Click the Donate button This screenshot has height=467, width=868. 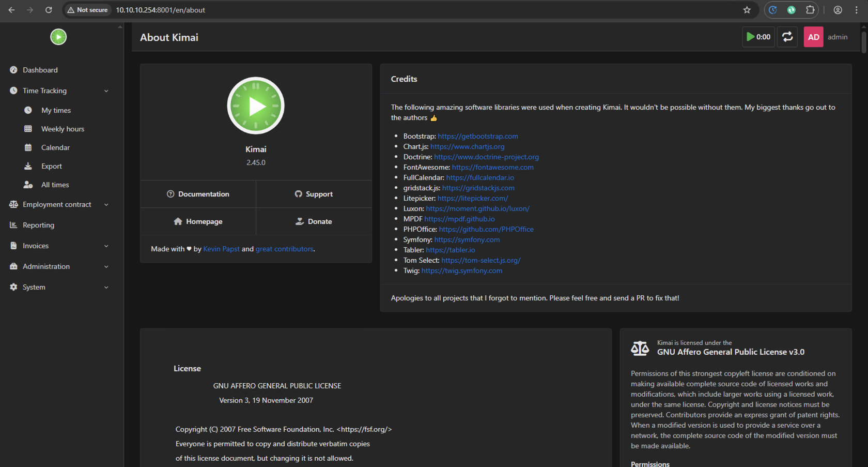pyautogui.click(x=314, y=221)
